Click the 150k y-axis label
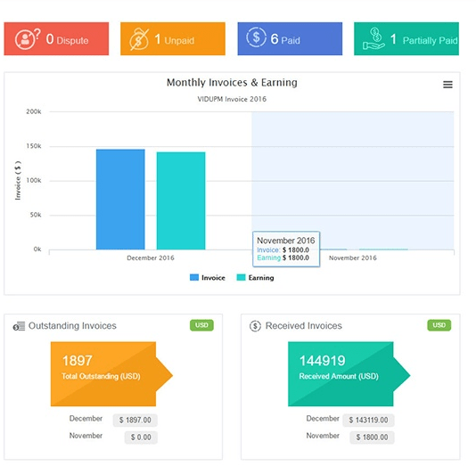476x466 pixels. pyautogui.click(x=34, y=146)
